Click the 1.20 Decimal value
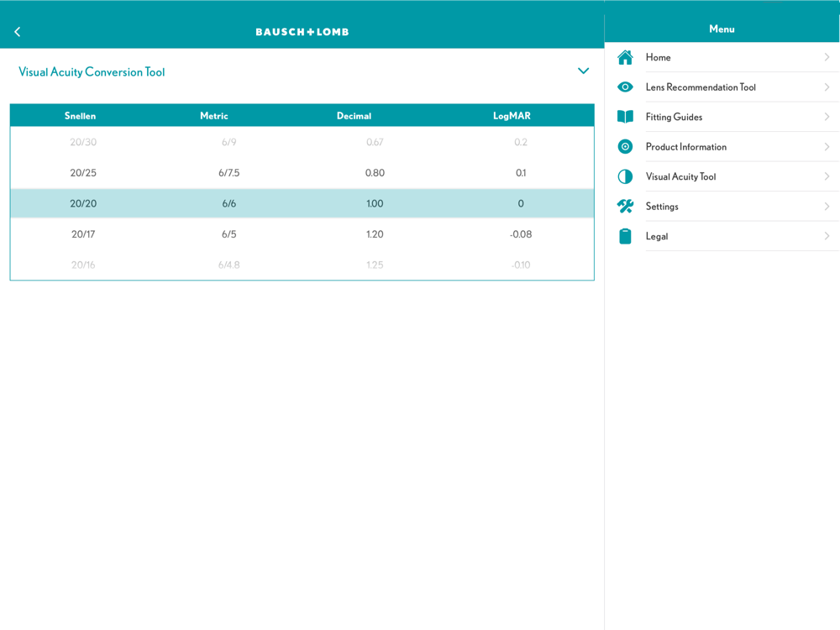Viewport: 840px width, 630px height. [375, 234]
